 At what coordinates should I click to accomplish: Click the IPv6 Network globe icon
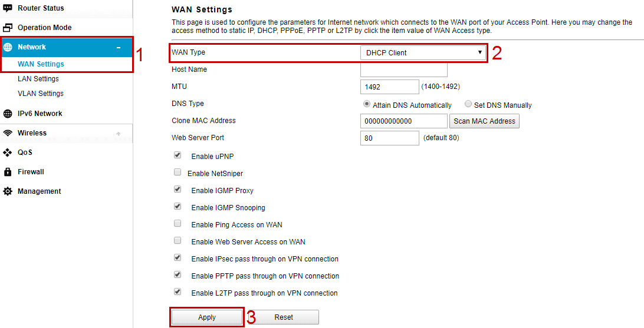(x=8, y=114)
